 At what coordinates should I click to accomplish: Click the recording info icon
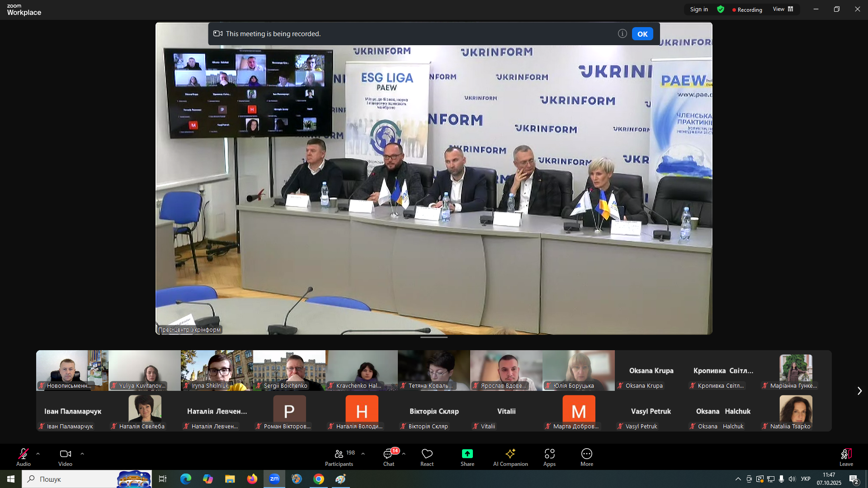point(623,33)
